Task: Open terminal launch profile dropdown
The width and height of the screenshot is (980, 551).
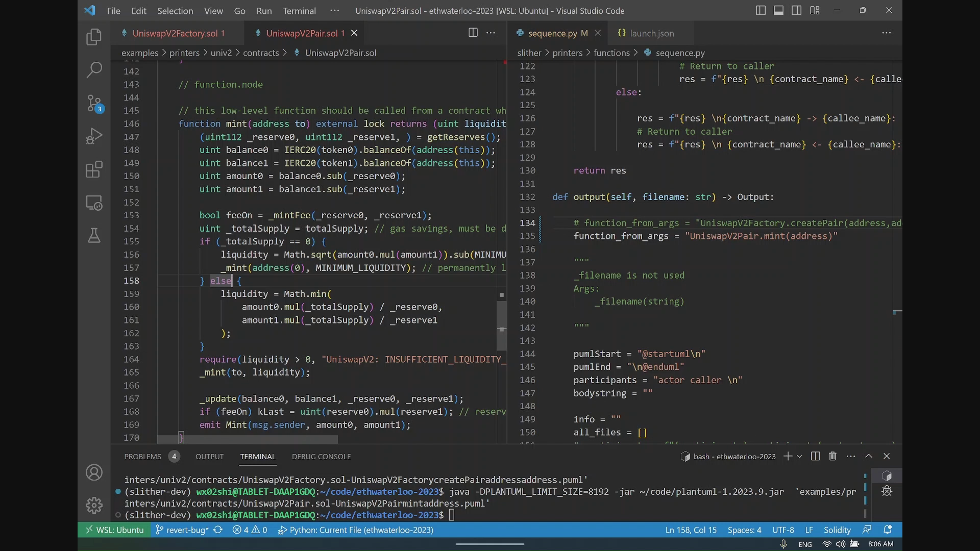Action: (x=799, y=456)
